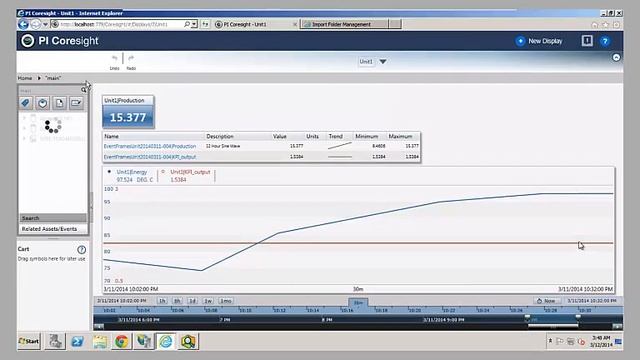Collapse the header toolbar with up-arrow circle
Screen dimensions: 640x360
click(x=616, y=58)
